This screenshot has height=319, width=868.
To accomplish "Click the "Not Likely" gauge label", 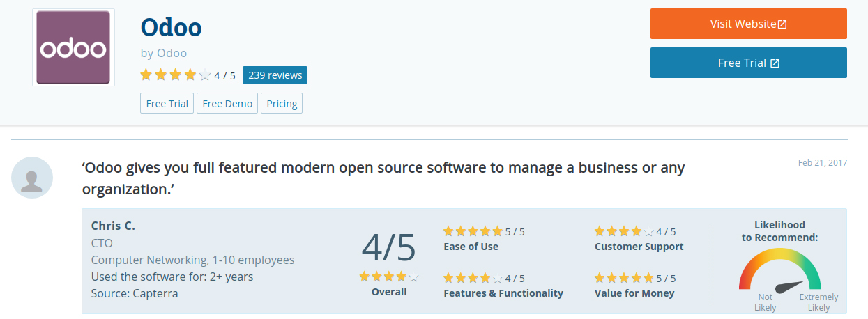I will 765,302.
